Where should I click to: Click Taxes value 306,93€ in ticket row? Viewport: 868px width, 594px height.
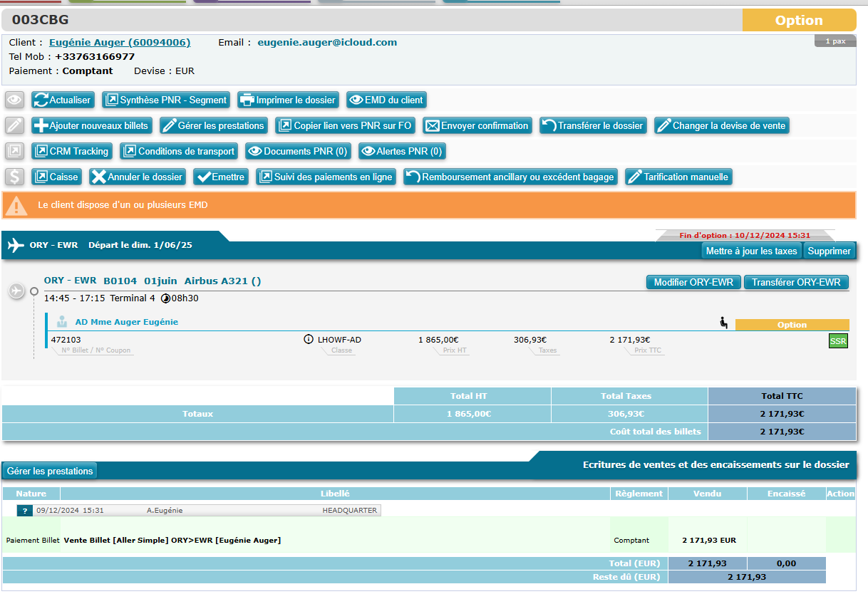pyautogui.click(x=530, y=340)
